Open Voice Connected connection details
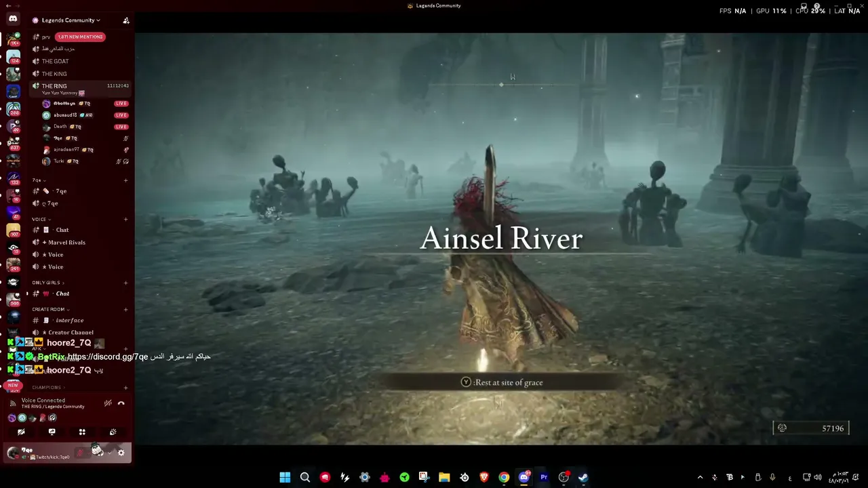The width and height of the screenshot is (868, 488). coord(53,403)
